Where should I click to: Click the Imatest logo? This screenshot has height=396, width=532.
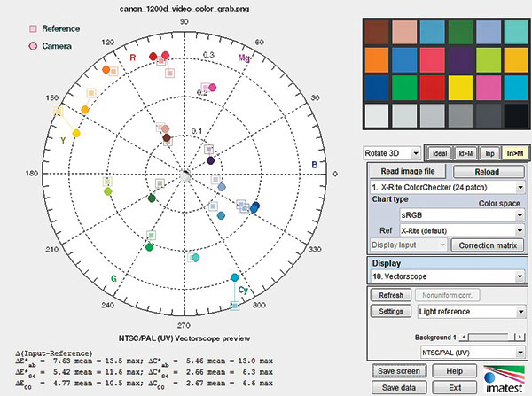coord(504,379)
